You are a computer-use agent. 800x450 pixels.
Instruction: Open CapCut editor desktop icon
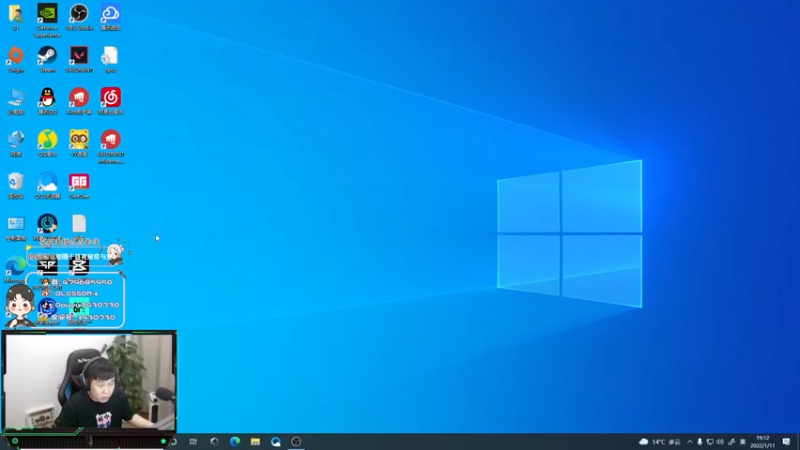[x=79, y=265]
